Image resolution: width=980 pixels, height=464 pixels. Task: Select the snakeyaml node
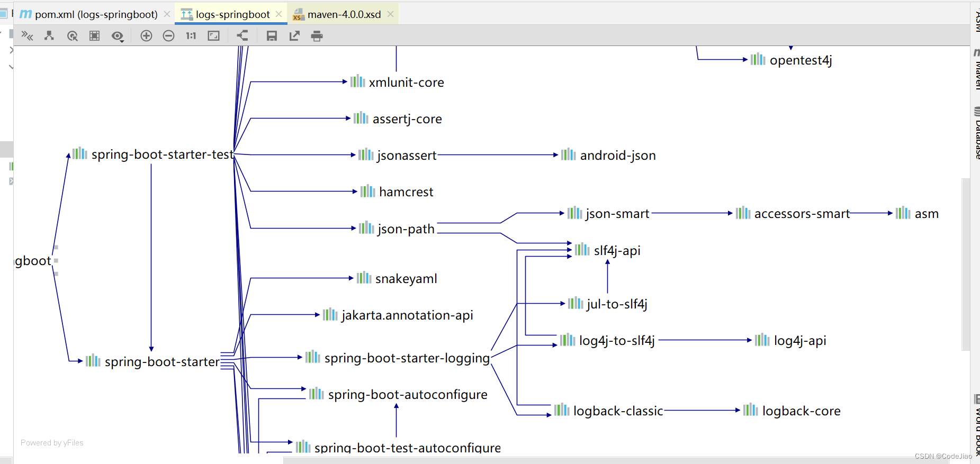397,278
